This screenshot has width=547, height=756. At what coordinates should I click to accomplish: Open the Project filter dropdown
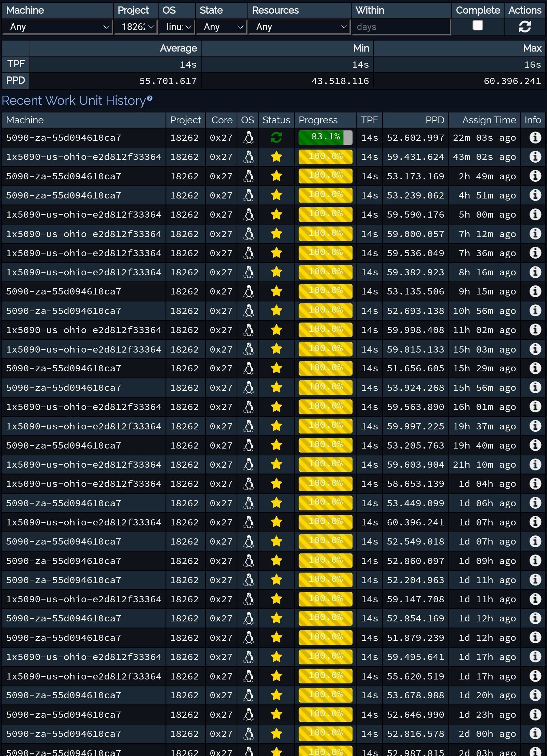point(135,27)
